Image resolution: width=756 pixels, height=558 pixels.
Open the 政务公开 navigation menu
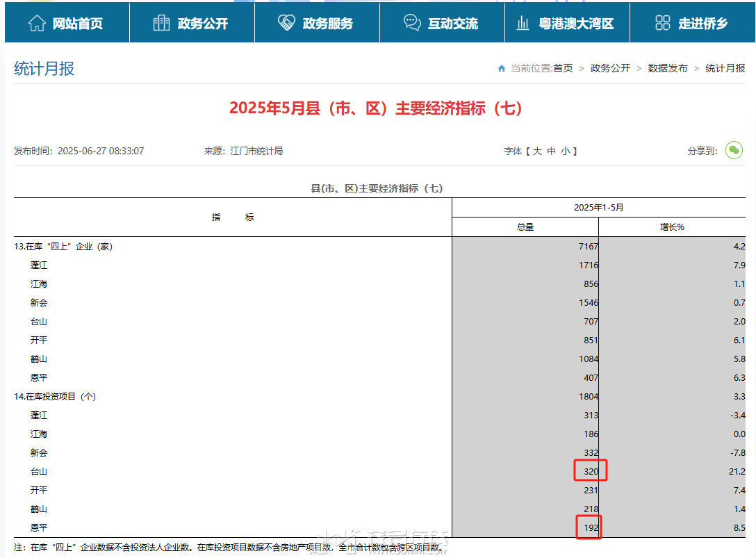[x=192, y=23]
